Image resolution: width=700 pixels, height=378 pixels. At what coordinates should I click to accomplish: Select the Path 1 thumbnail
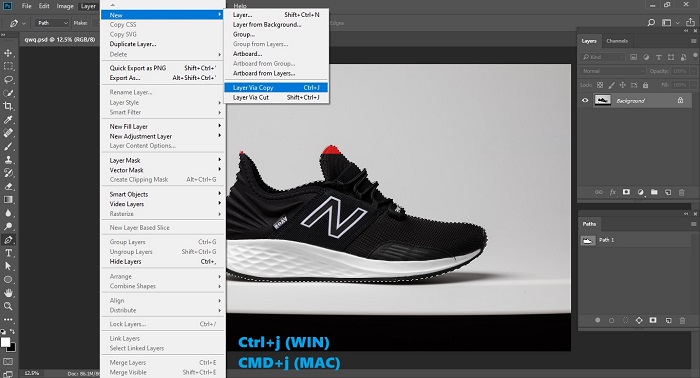(588, 241)
